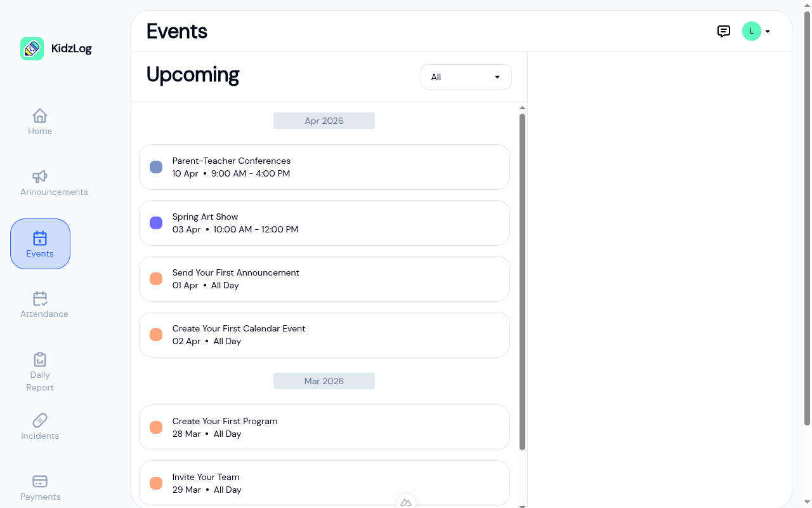Open Send Your First Announcement event
Viewport: 812px width, 508px height.
click(x=324, y=279)
